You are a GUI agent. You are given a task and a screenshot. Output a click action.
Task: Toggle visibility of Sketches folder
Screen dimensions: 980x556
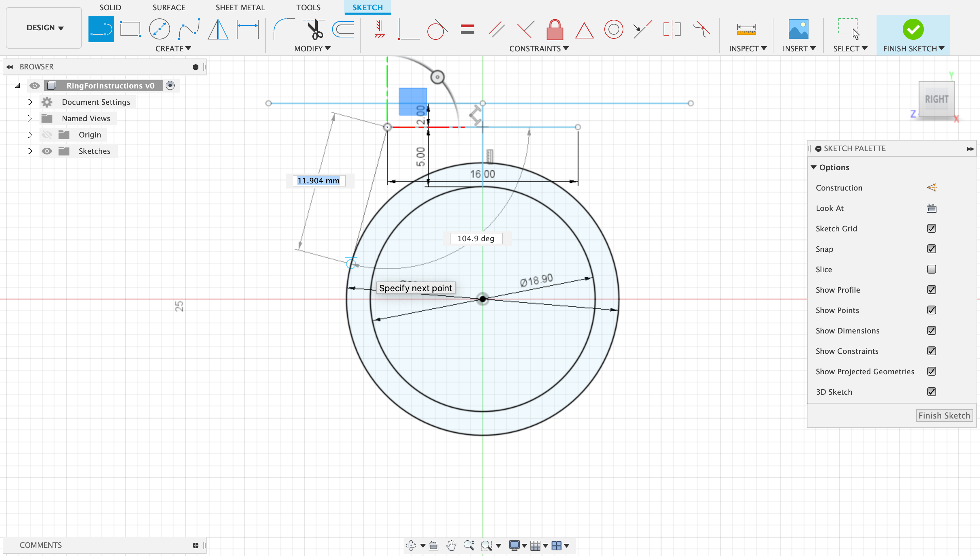point(47,151)
